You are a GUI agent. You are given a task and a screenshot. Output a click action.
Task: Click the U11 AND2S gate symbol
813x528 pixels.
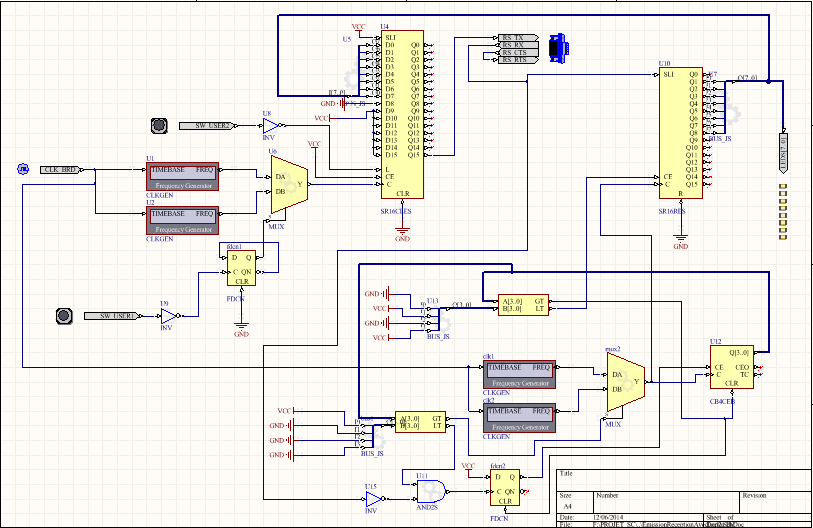click(x=432, y=488)
